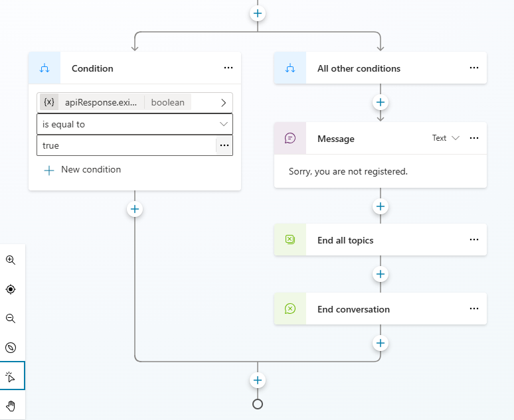Add a node below End conversation

[x=381, y=343]
